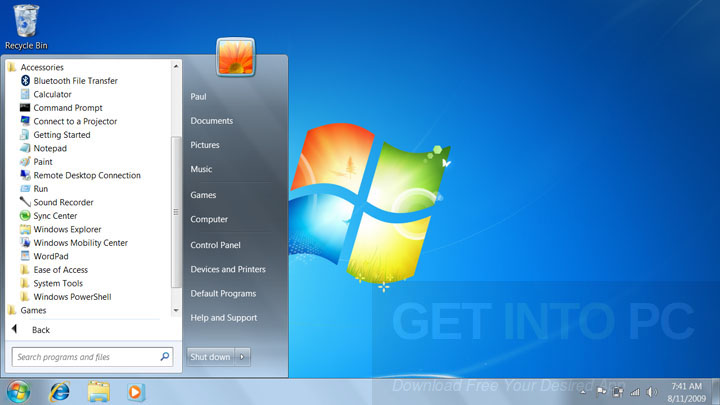Open Paul's personal folder link
This screenshot has width=720, height=405.
pyautogui.click(x=198, y=96)
